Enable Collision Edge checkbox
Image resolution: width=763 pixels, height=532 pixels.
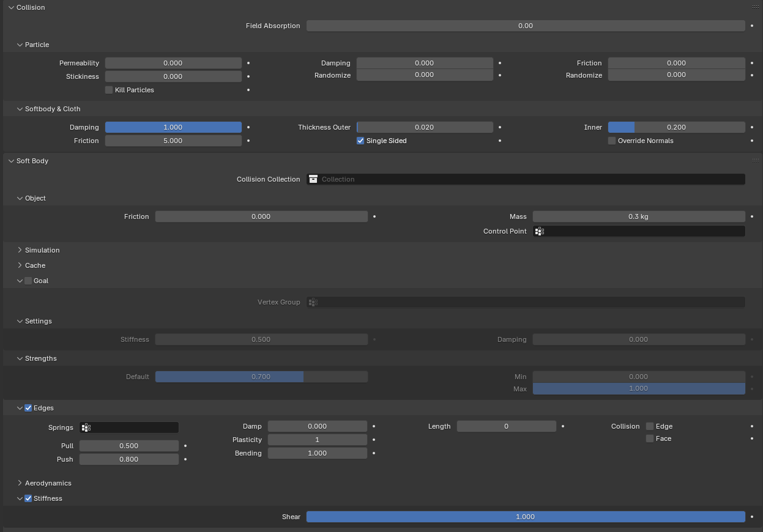tap(650, 426)
